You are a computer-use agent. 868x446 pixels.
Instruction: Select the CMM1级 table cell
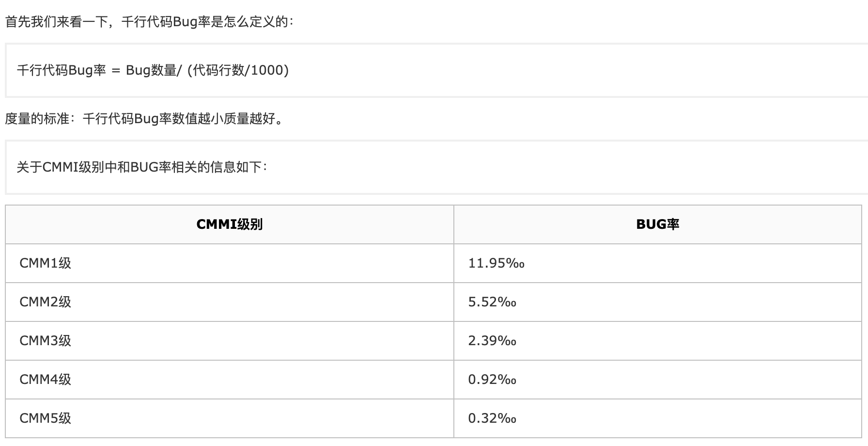tap(46, 263)
